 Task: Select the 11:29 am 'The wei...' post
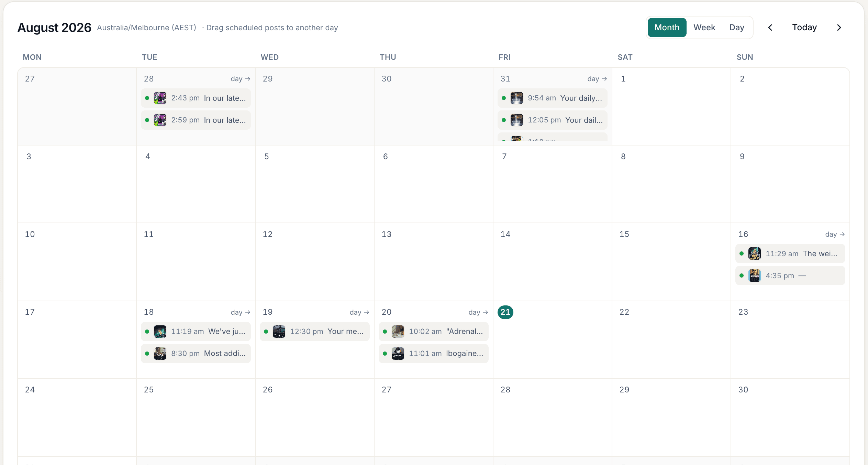pos(790,253)
